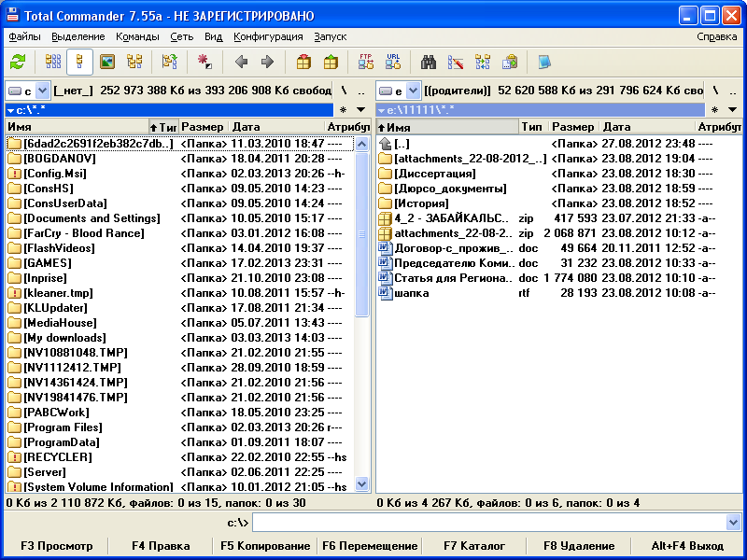747x560 pixels.
Task: Click zip icon of 4_2 - ЗАБАЙКАЛЬС archive
Action: (385, 218)
